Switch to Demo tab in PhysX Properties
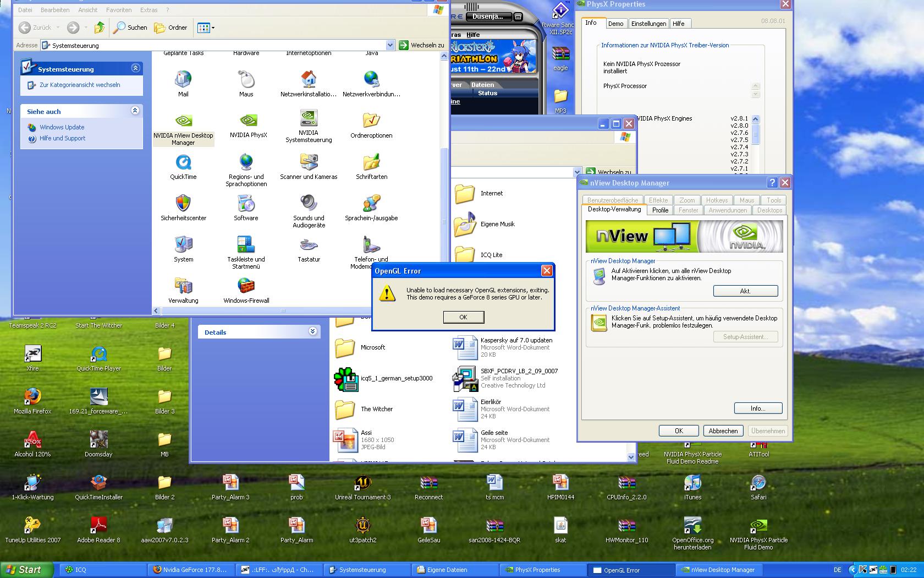This screenshot has width=924, height=578. 615,24
